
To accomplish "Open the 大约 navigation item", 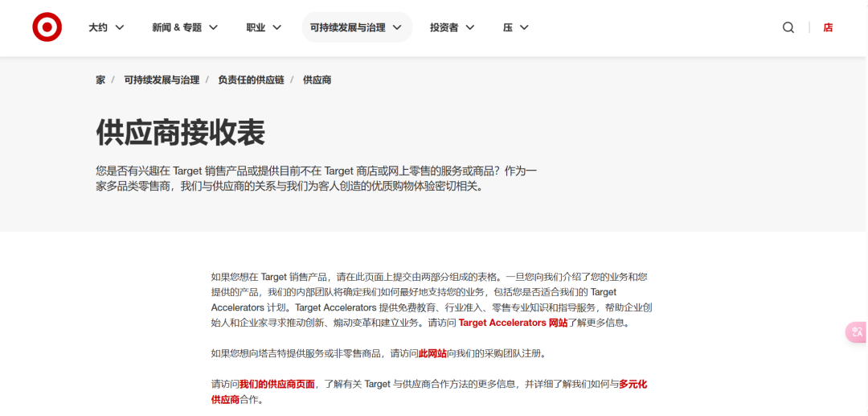I will (x=98, y=27).
